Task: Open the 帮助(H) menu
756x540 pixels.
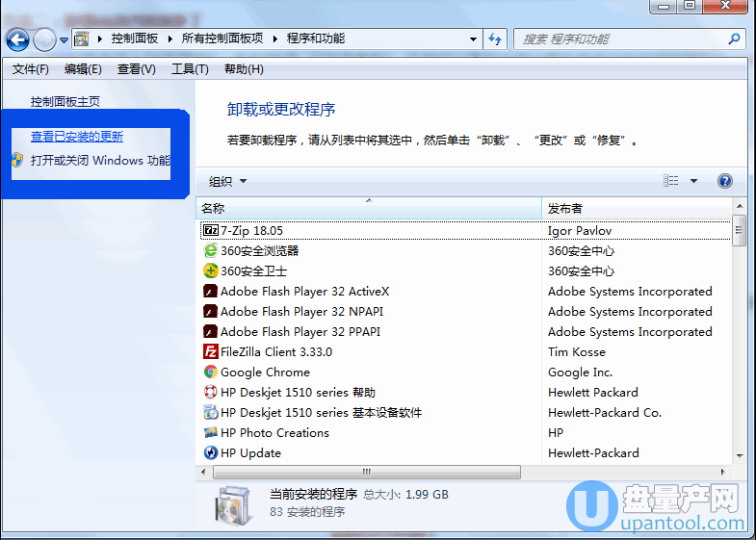Action: pos(244,69)
